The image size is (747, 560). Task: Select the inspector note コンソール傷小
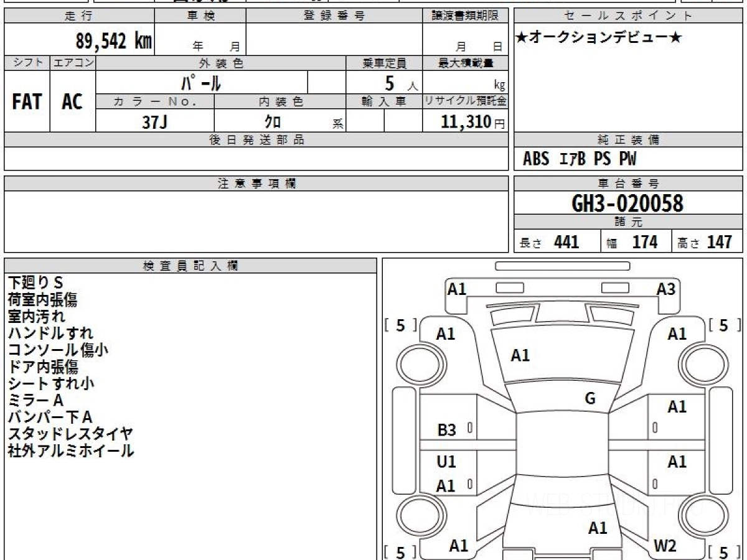(58, 350)
